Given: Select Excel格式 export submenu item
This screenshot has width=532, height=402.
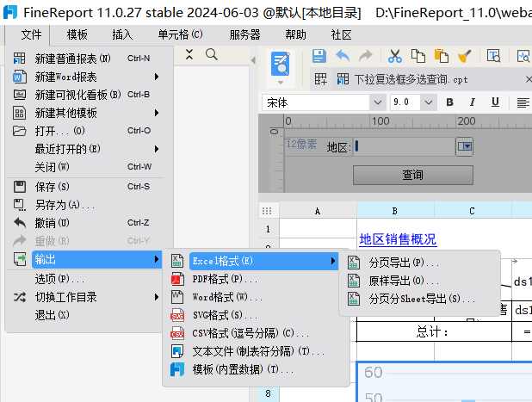Looking at the screenshot, I should point(263,261).
